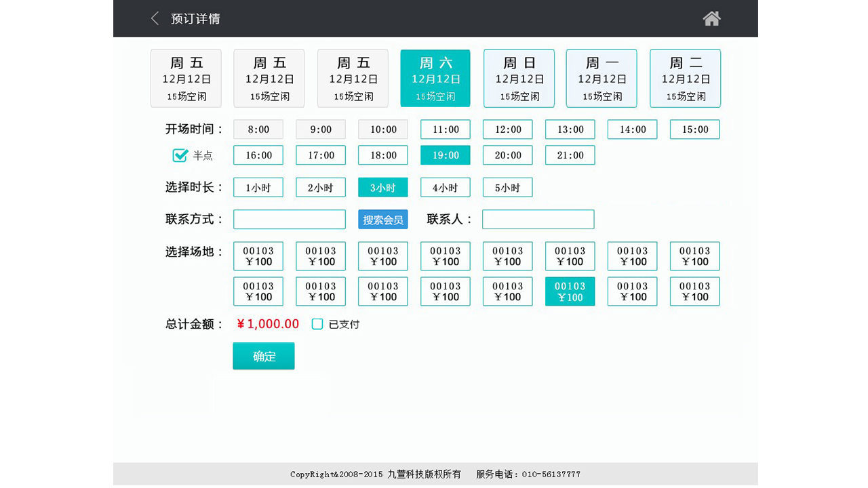Choose 4小时 duration
The image size is (868, 488).
point(446,187)
